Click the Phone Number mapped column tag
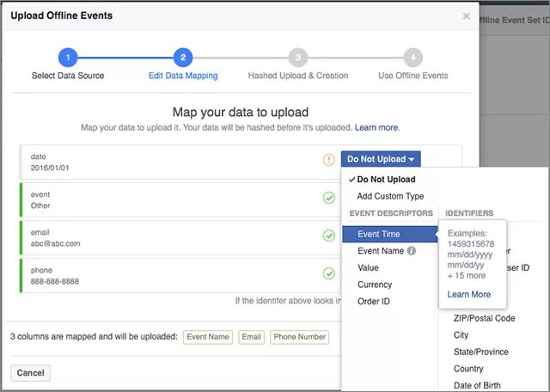Image resolution: width=550 pixels, height=392 pixels. click(x=299, y=338)
